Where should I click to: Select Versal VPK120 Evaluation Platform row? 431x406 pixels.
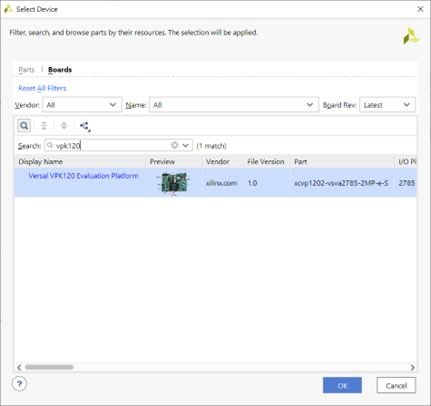click(x=215, y=182)
